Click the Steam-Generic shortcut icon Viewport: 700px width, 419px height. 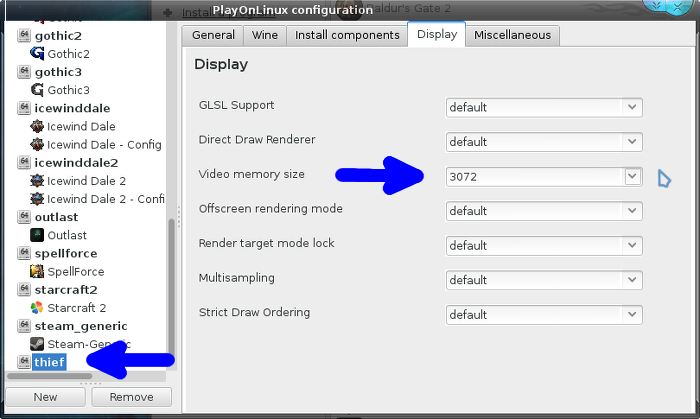[x=37, y=344]
